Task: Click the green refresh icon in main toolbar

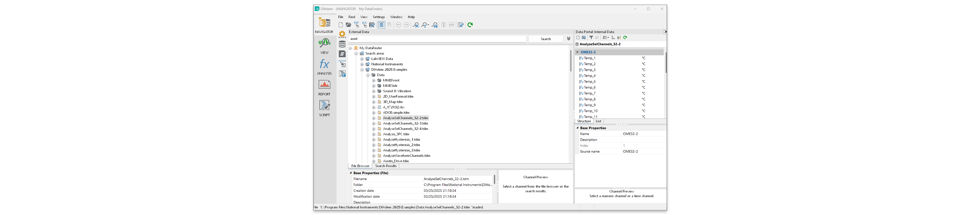Action: pos(470,25)
